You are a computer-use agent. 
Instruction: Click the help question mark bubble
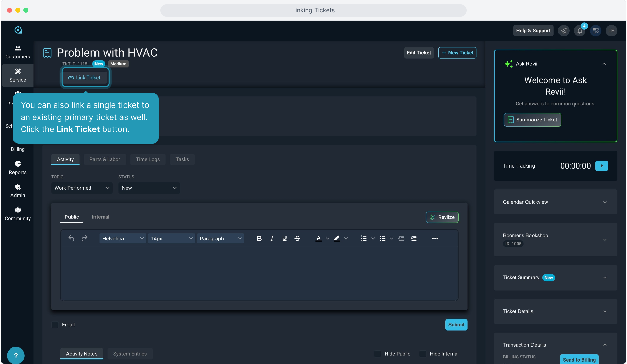pos(16,355)
